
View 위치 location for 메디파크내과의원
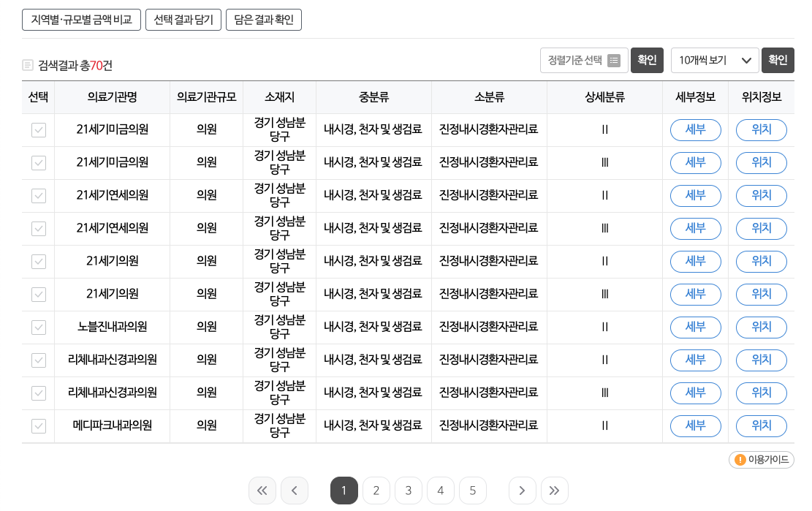[x=761, y=425]
